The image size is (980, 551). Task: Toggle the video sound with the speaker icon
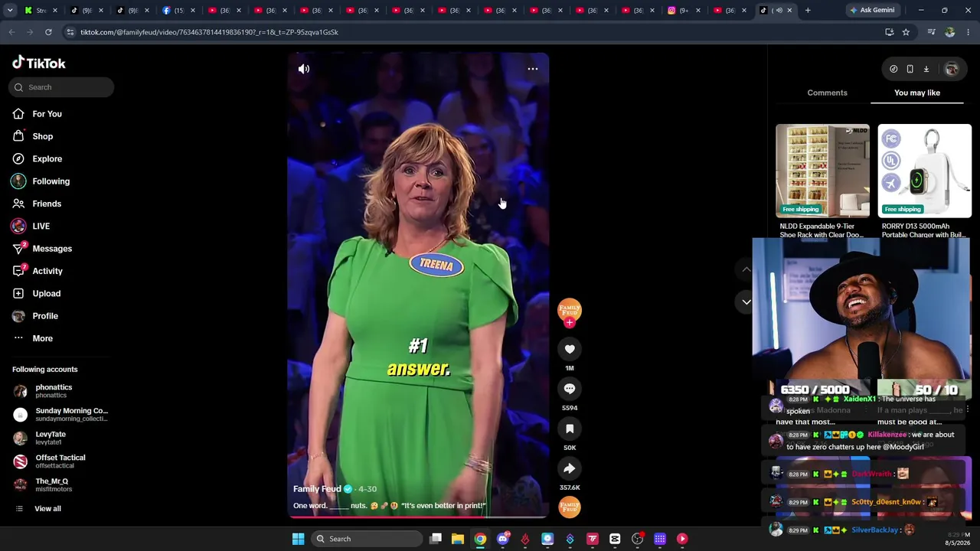[304, 69]
